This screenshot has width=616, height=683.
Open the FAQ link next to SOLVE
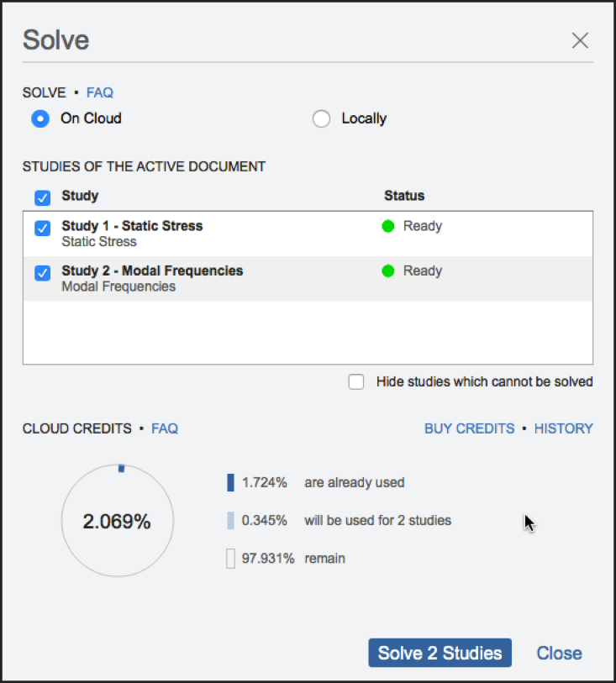coord(99,92)
